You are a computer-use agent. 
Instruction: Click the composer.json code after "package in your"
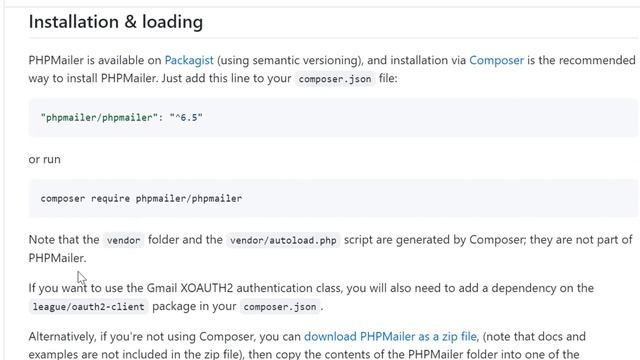pos(280,307)
